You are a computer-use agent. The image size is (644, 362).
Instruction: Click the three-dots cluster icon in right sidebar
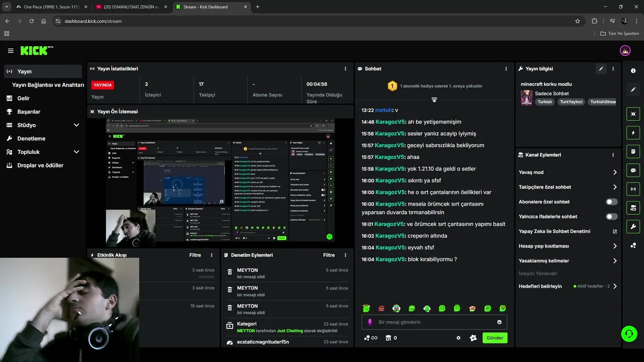coord(633,245)
